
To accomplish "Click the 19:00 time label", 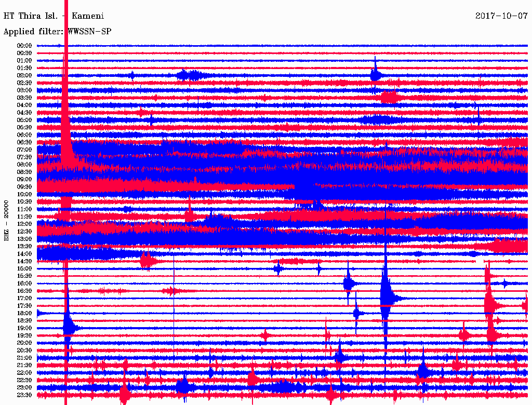I will click(24, 328).
